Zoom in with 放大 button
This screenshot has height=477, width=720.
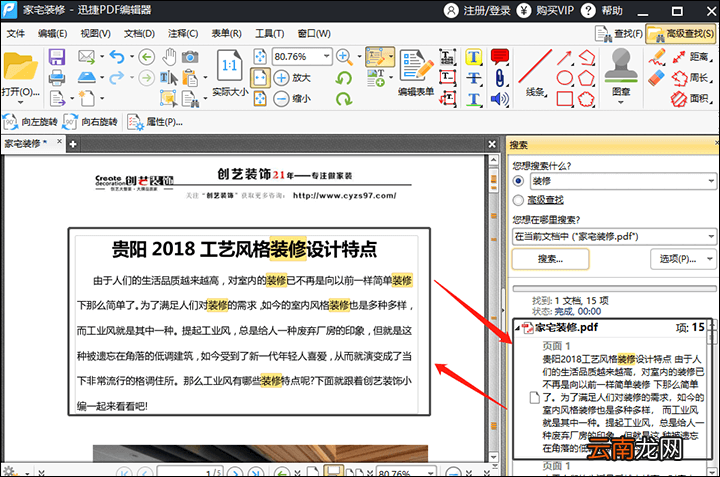[x=293, y=78]
